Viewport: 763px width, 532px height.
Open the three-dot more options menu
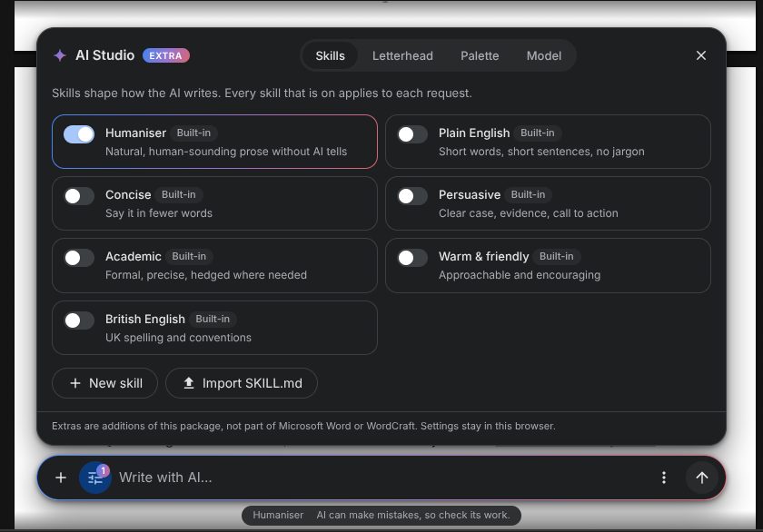664,478
